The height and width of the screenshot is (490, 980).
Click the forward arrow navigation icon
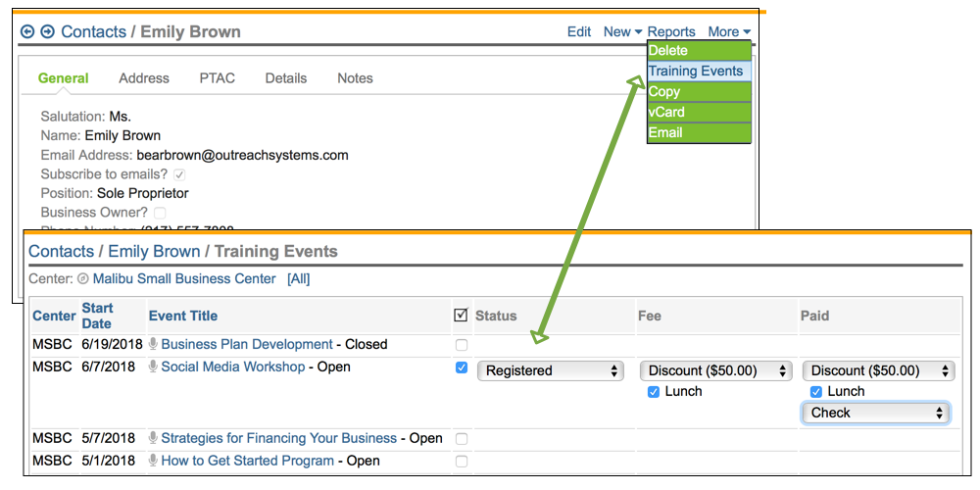coord(47,32)
